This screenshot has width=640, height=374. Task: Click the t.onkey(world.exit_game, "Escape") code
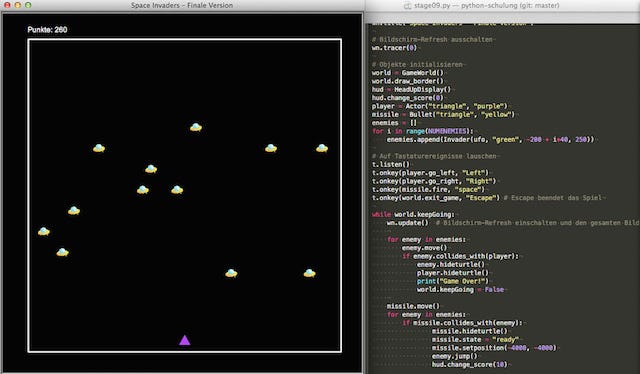click(x=436, y=198)
